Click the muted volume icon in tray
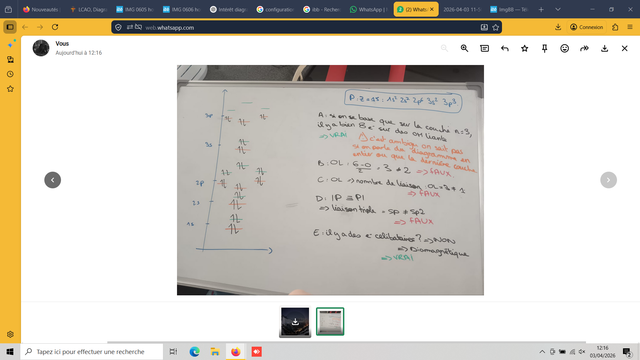This screenshot has height=360, width=640. (x=582, y=351)
